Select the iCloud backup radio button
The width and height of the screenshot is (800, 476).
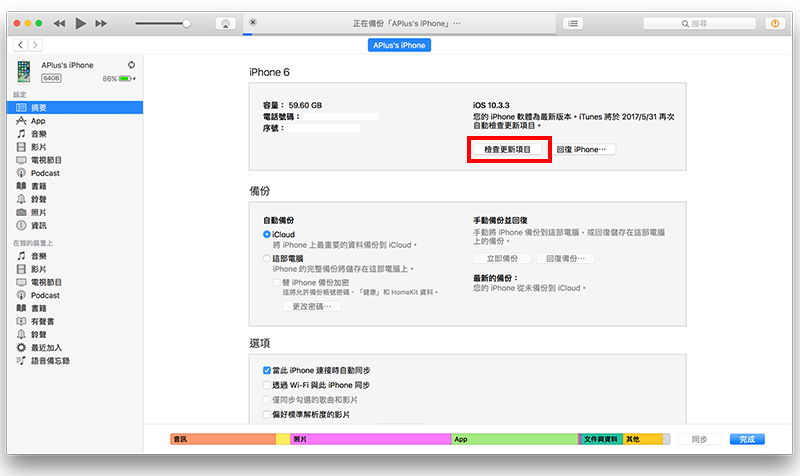266,234
